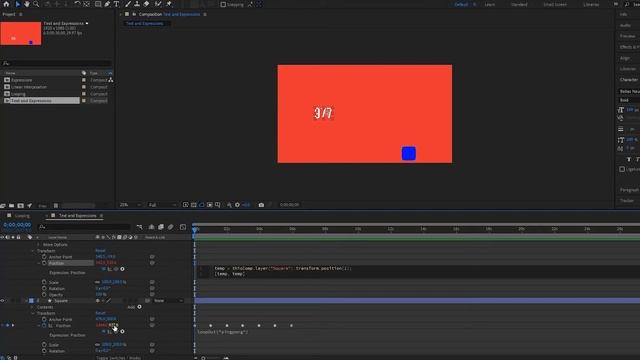Open the Composition Mini-Flowchart icon
The height and width of the screenshot is (360, 640).
[x=140, y=227]
